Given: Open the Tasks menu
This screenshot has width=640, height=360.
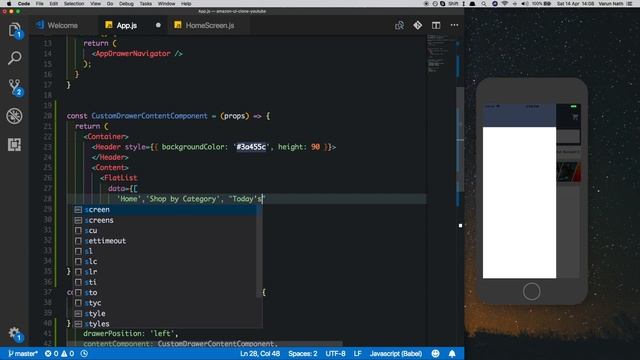Looking at the screenshot, I should 146,4.
